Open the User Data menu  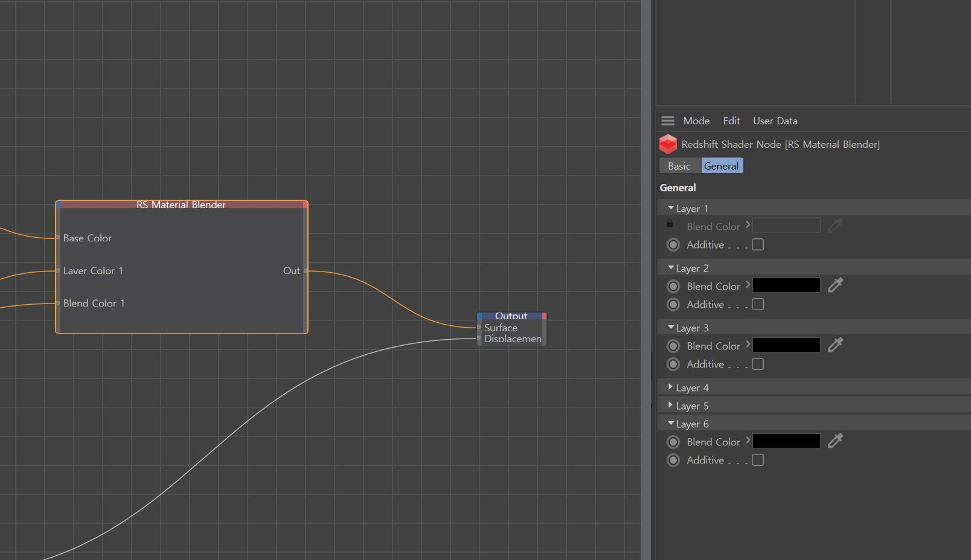tap(775, 121)
